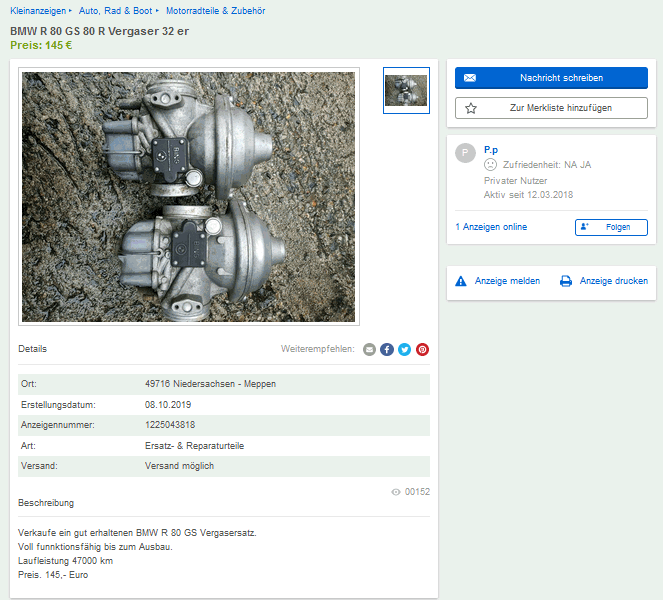The width and height of the screenshot is (663, 600).
Task: Open Anzeige melden link
Action: pyautogui.click(x=507, y=281)
